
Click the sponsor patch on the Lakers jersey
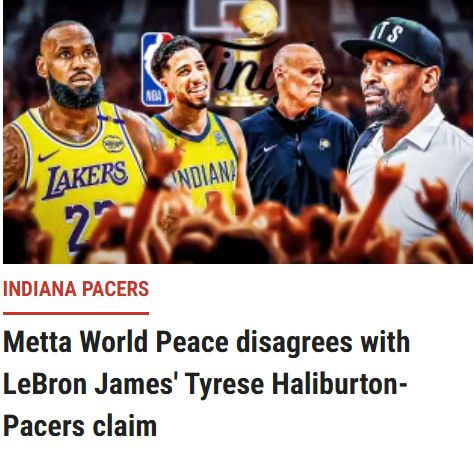coord(113,144)
